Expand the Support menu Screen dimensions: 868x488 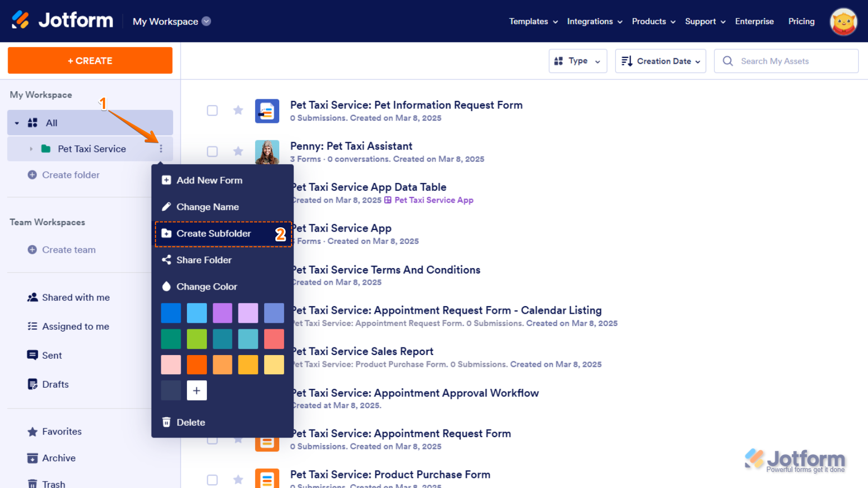click(x=705, y=21)
